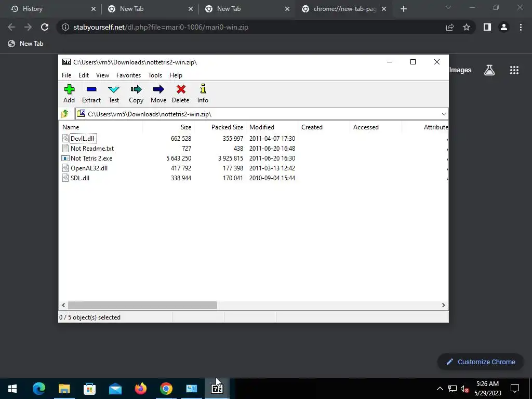Click the site information icon in address bar
The height and width of the screenshot is (399, 532).
65,27
